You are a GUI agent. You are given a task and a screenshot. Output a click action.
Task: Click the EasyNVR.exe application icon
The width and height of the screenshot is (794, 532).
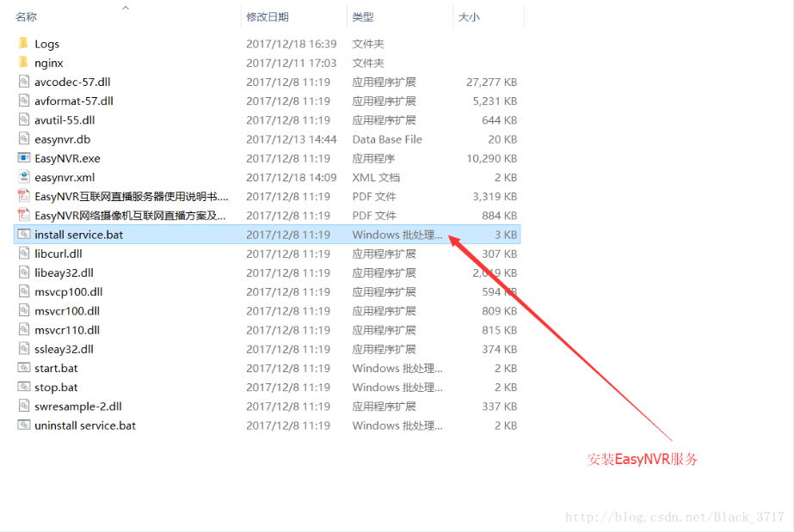(x=24, y=158)
